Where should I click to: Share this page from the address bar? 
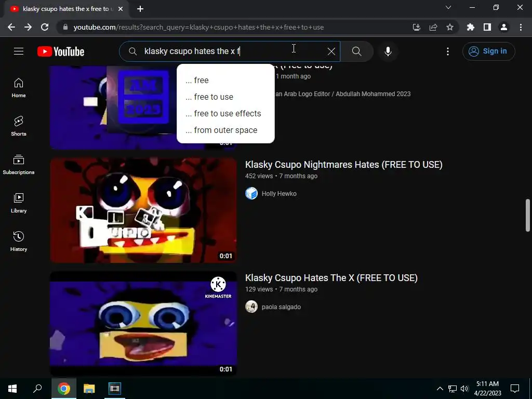tap(433, 27)
